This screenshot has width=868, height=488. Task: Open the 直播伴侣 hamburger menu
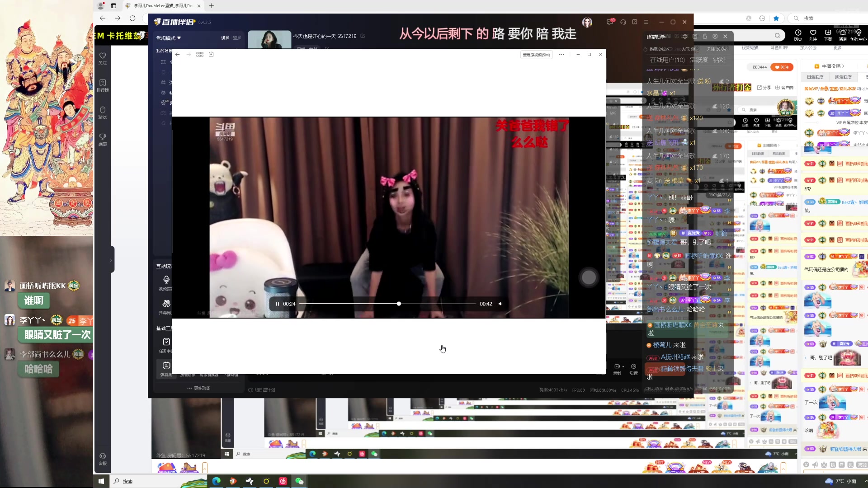(646, 22)
